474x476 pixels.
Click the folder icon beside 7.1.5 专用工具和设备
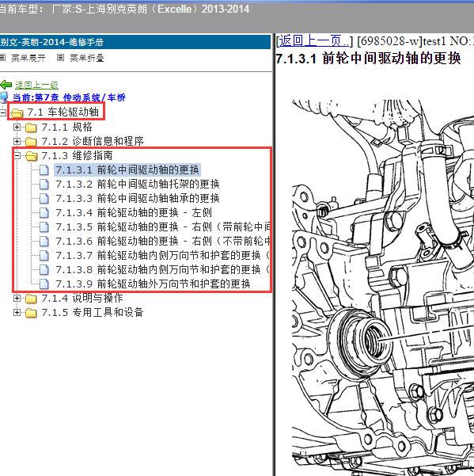tap(31, 313)
